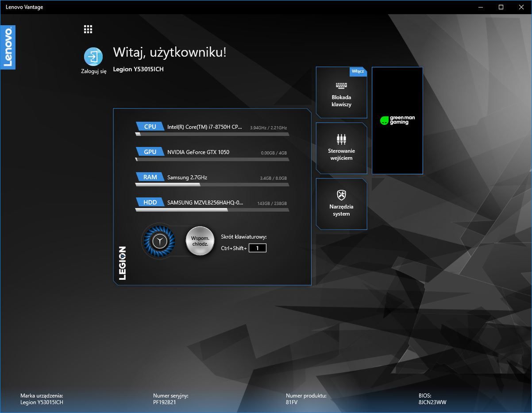Click the blue HDD badge

pos(149,202)
